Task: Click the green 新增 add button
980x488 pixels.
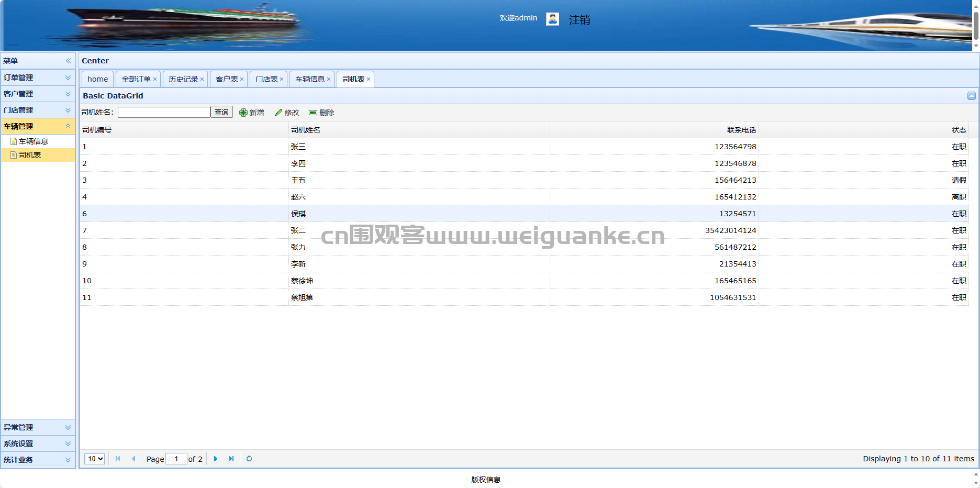Action: (252, 113)
